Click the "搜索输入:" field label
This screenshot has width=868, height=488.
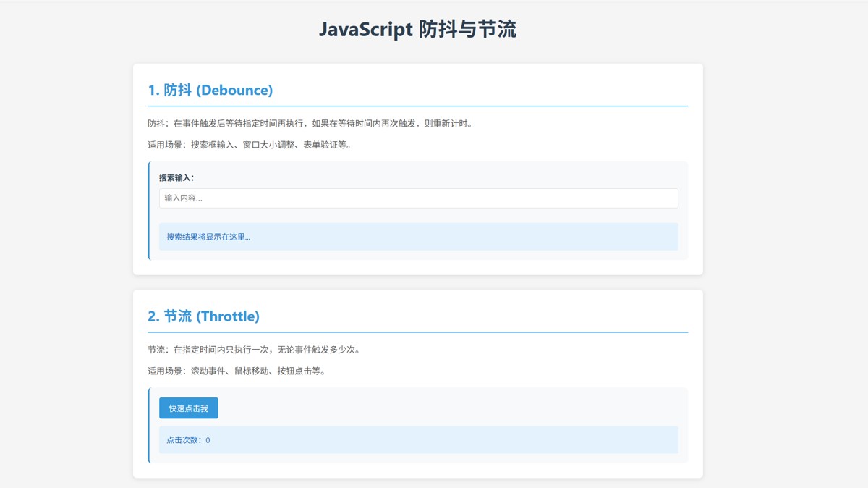pyautogui.click(x=176, y=178)
